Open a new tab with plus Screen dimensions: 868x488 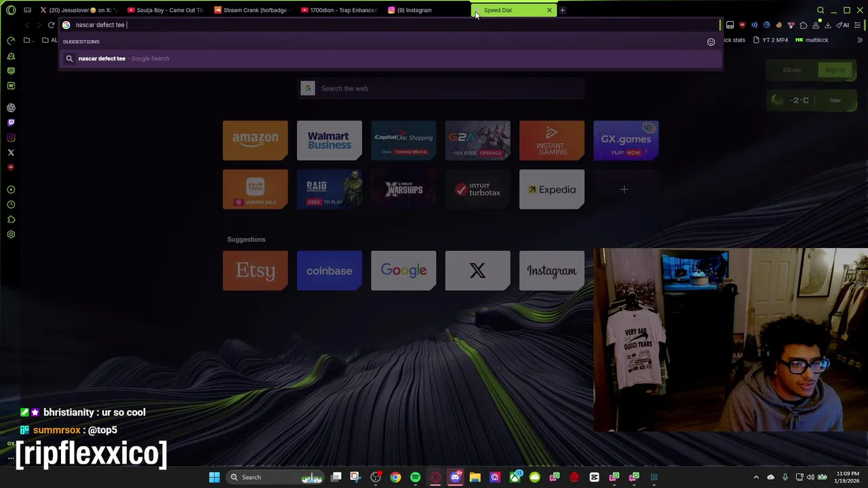pyautogui.click(x=562, y=10)
